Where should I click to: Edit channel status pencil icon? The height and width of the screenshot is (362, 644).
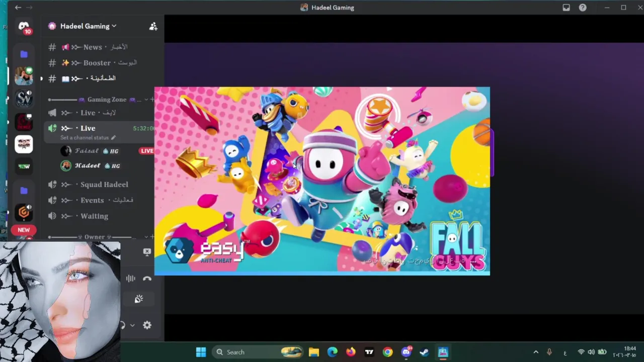pos(113,138)
